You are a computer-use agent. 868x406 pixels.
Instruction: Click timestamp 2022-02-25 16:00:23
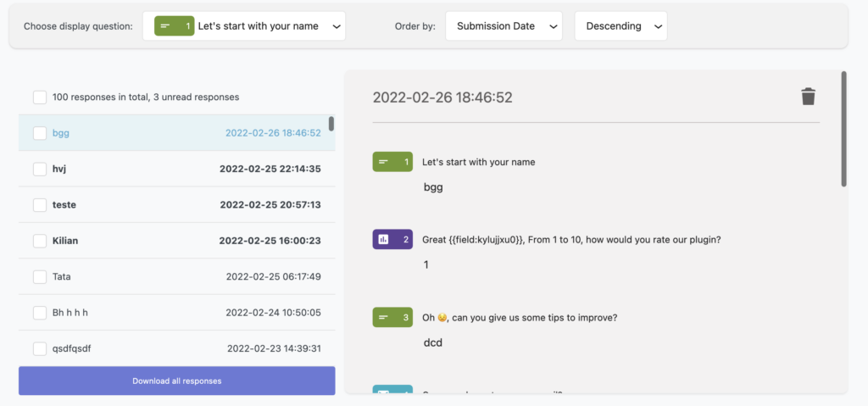tap(270, 241)
